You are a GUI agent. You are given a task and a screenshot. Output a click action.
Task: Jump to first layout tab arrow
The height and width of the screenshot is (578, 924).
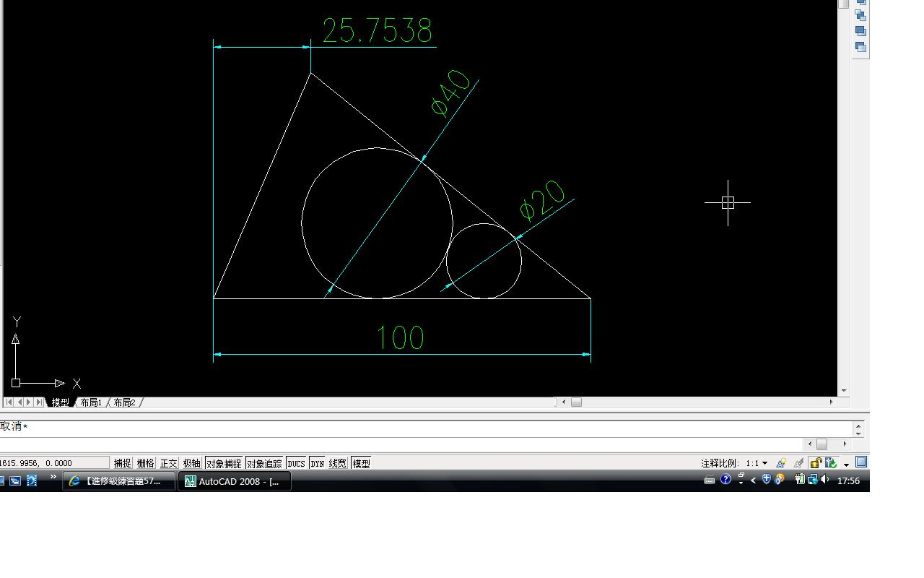point(9,402)
